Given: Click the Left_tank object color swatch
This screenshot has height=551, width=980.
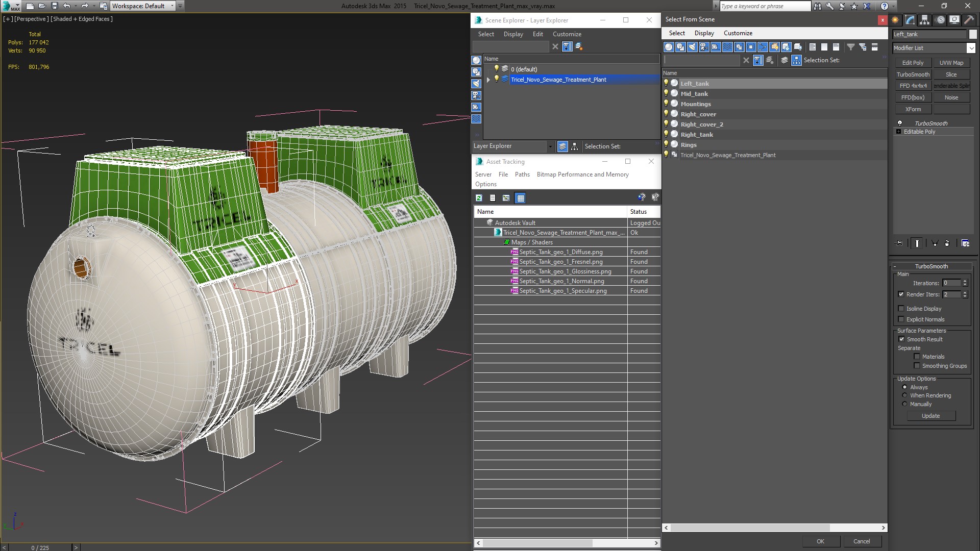Looking at the screenshot, I should (973, 34).
